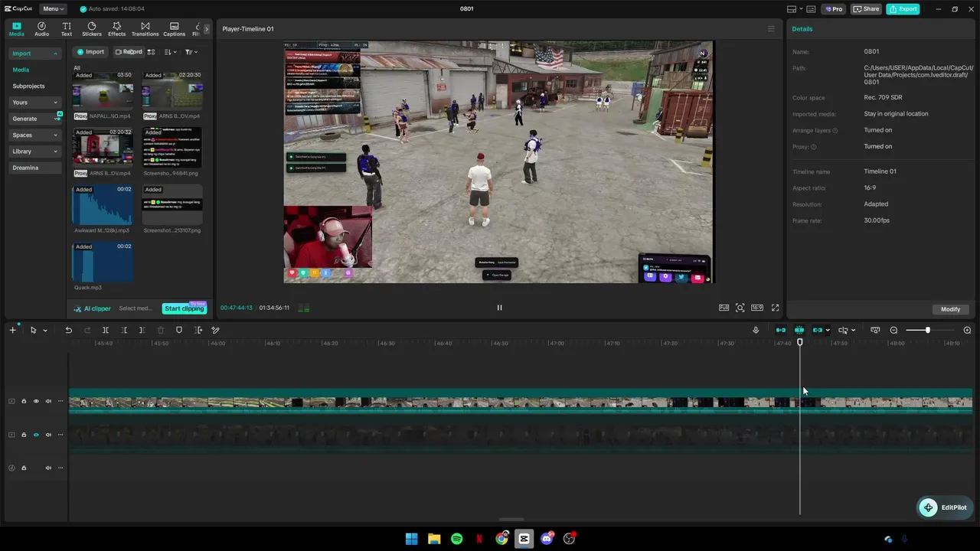Image resolution: width=980 pixels, height=551 pixels.
Task: Open the linkage options dropdown arrow
Action: pos(828,331)
